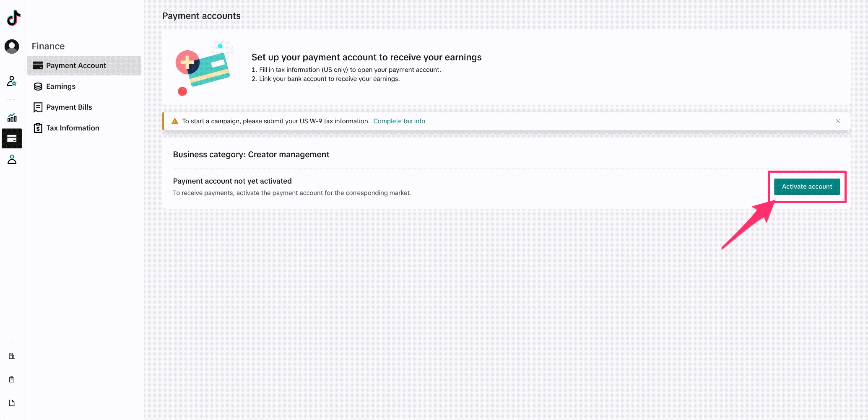
Task: Click the Finance section heading
Action: coord(48,46)
